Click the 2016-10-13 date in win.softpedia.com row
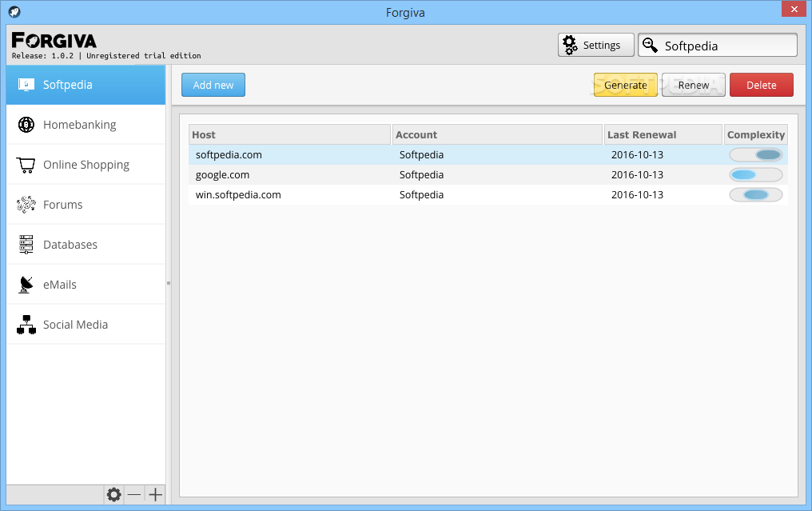 point(637,195)
